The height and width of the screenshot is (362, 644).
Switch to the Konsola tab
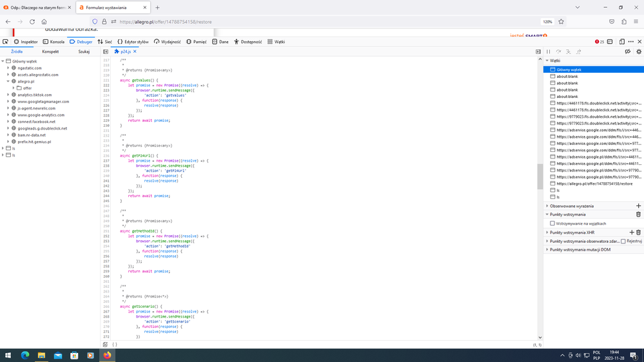click(54, 41)
